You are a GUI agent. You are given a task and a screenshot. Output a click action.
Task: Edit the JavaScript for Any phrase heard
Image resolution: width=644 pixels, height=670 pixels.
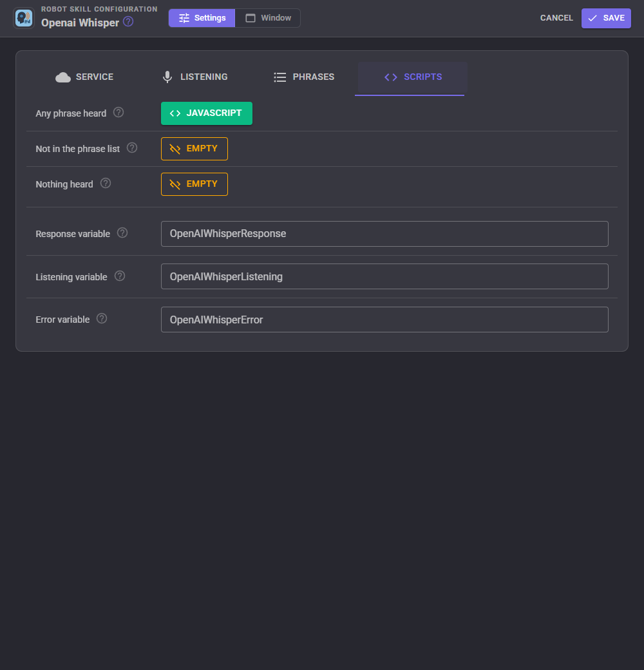pos(207,113)
